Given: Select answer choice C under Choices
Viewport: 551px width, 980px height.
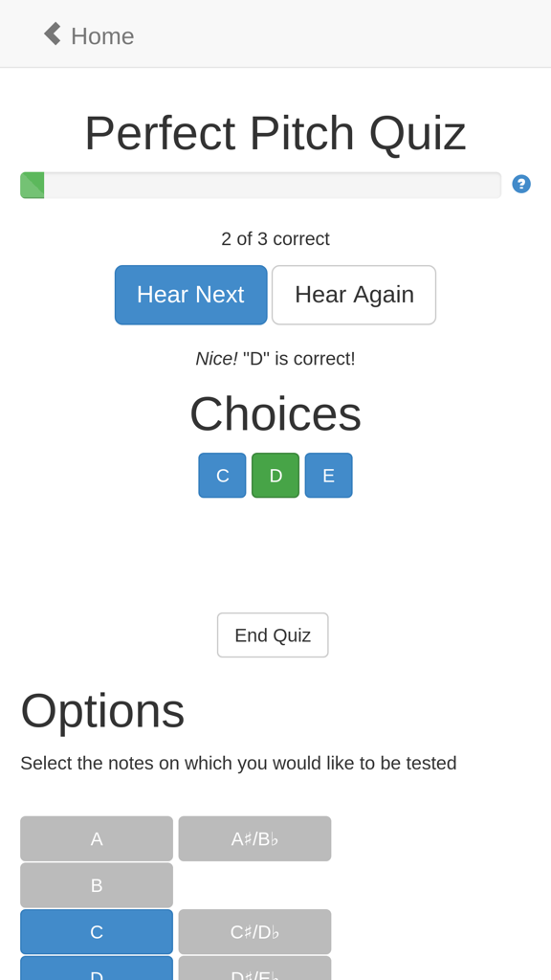Looking at the screenshot, I should tap(223, 474).
